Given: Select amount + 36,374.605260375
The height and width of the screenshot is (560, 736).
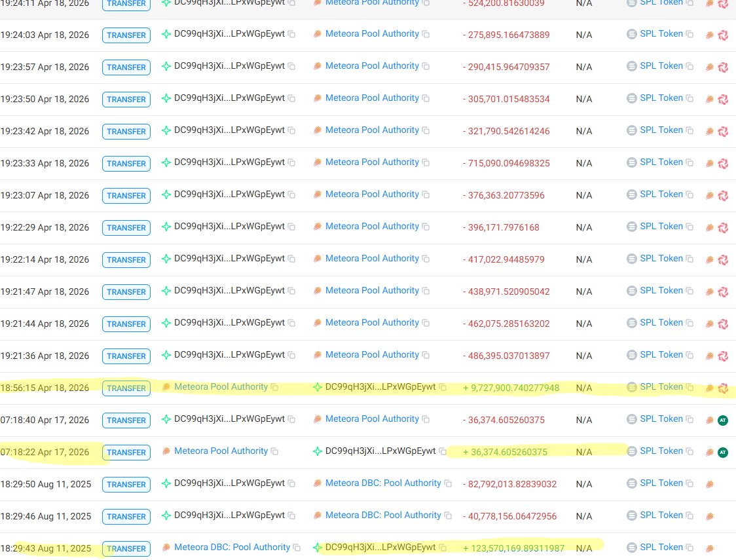Looking at the screenshot, I should pos(505,452).
